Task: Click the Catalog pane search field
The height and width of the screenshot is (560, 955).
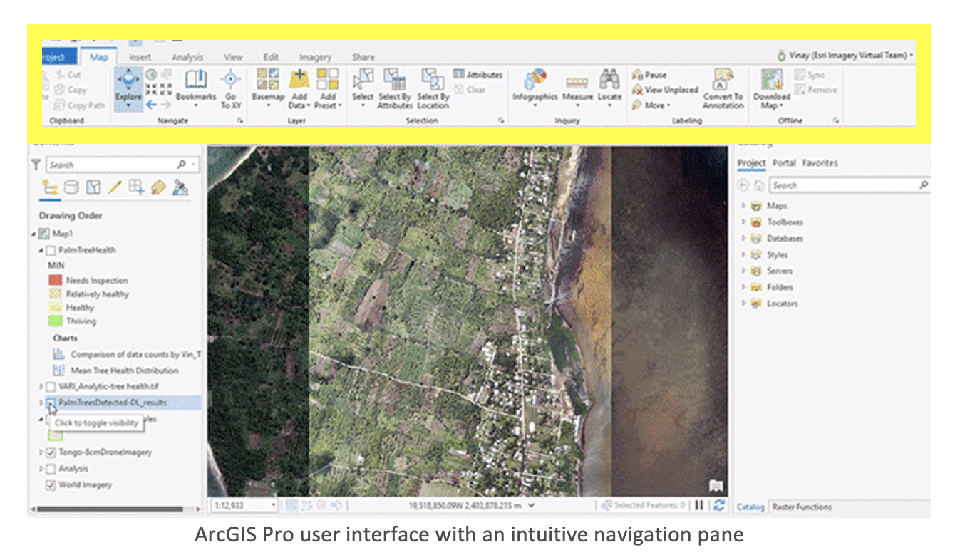Action: [850, 185]
